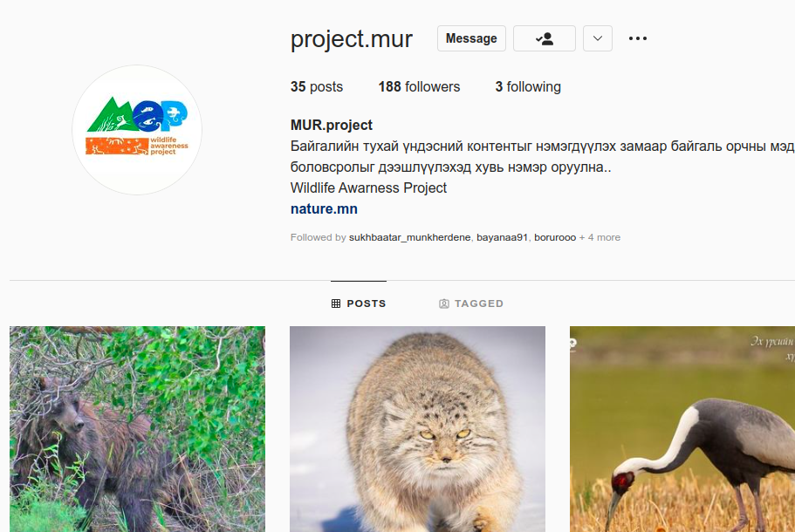The width and height of the screenshot is (795, 532).
Task: Click the Following person-check icon button
Action: (x=544, y=38)
